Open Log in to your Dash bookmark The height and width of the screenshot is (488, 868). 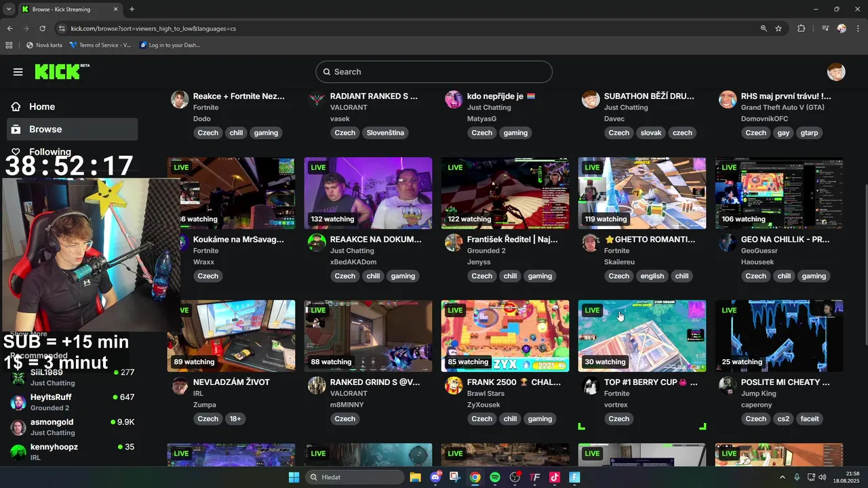tap(170, 45)
